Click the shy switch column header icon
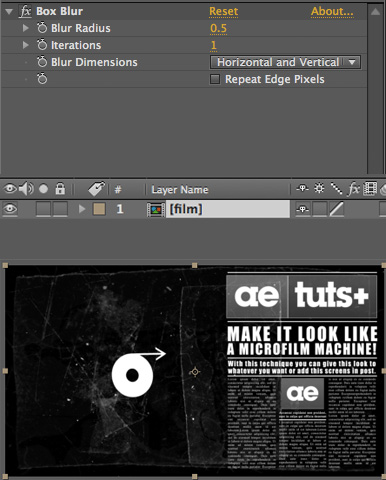Screen dimensions: 386x480 click(302, 189)
